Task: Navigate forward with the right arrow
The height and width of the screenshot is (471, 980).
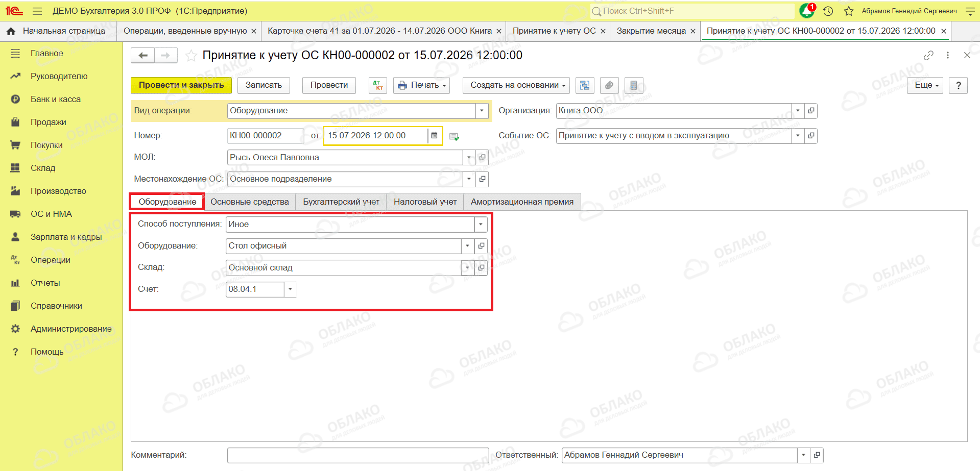Action: 165,55
